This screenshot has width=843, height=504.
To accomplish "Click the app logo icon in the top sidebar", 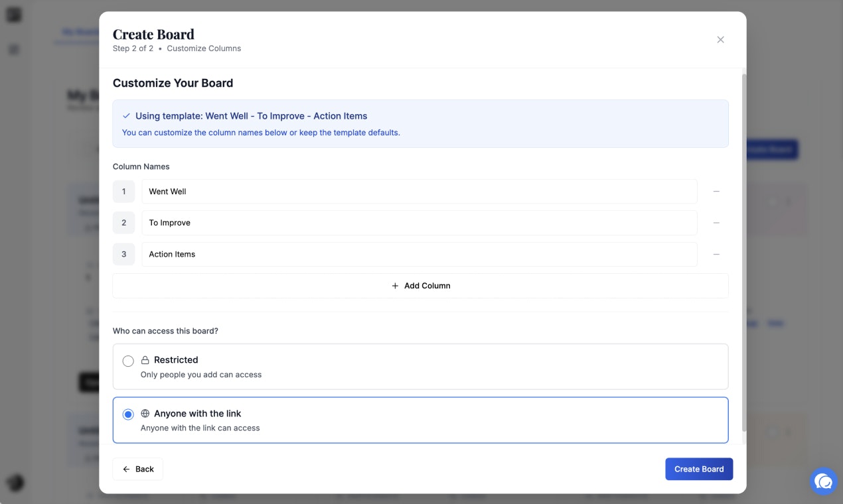I will [x=13, y=13].
